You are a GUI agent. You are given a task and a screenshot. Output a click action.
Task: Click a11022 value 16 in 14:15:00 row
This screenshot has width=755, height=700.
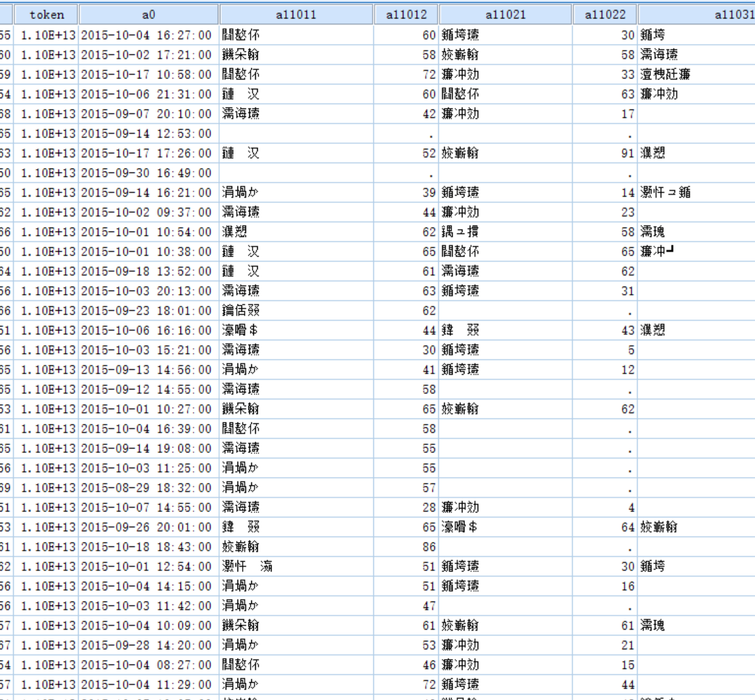point(628,587)
